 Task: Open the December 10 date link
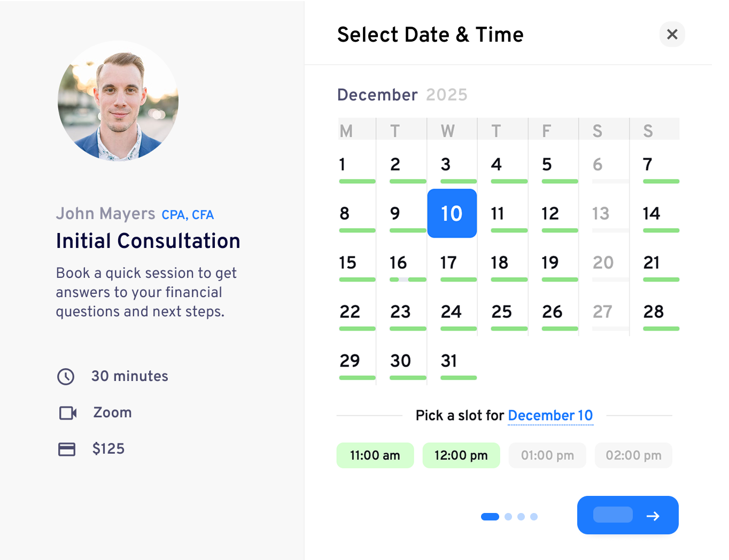tap(550, 415)
